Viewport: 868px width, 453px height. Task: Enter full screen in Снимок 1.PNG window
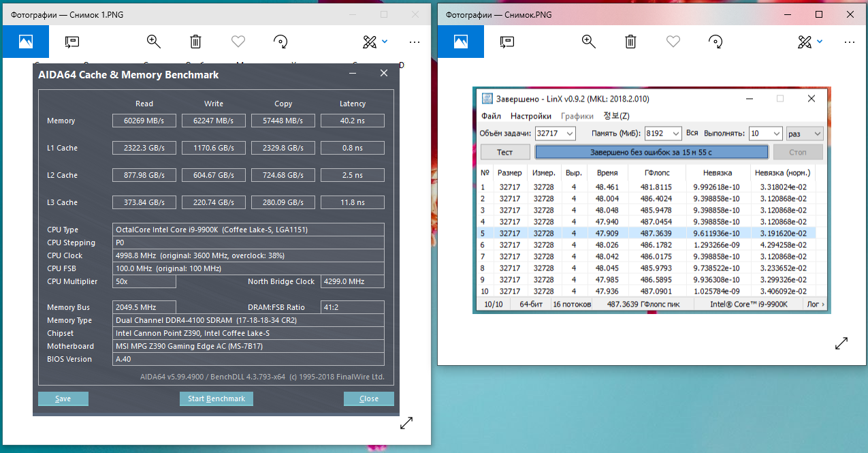click(406, 423)
